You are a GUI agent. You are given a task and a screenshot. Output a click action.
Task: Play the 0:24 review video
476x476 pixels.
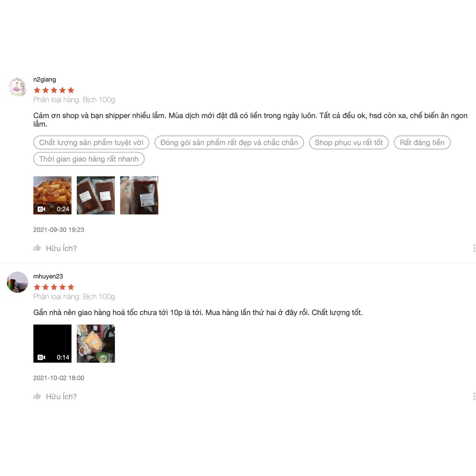pos(53,195)
